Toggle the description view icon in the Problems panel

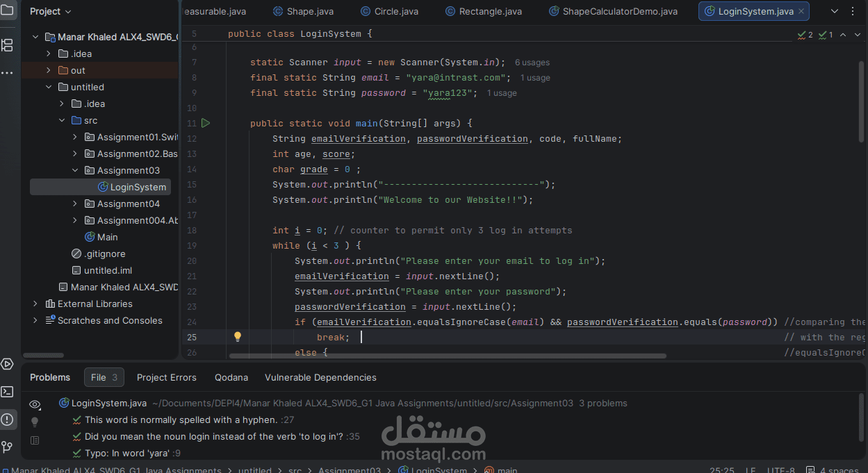[x=34, y=438]
